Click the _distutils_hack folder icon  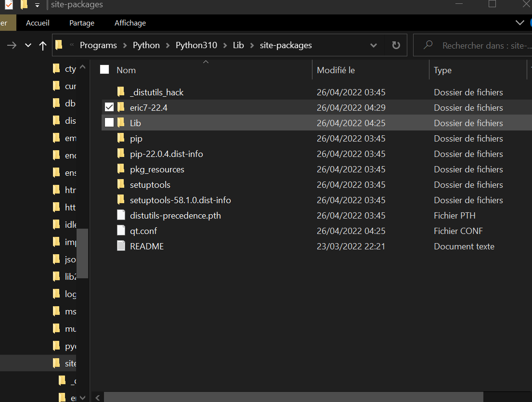[121, 91]
